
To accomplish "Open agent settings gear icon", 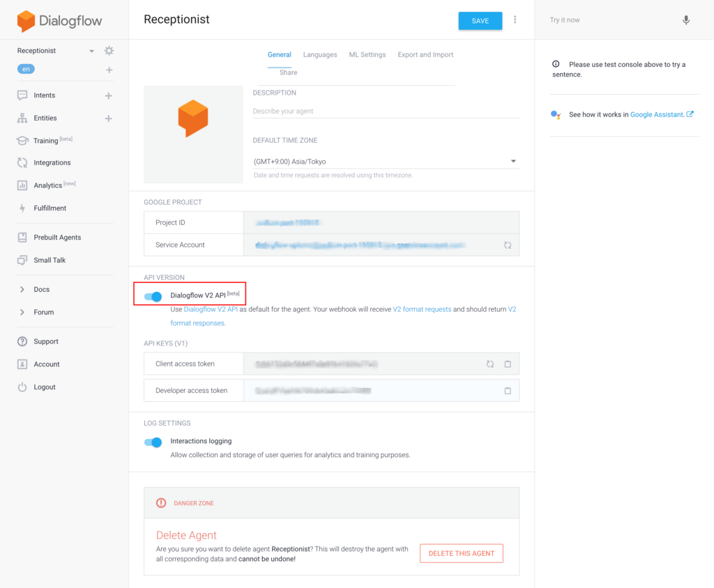I will [109, 51].
